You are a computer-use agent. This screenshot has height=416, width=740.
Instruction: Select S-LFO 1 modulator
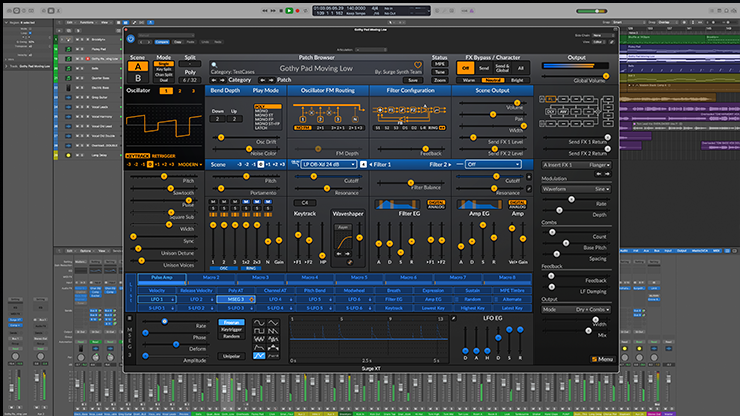tap(157, 308)
